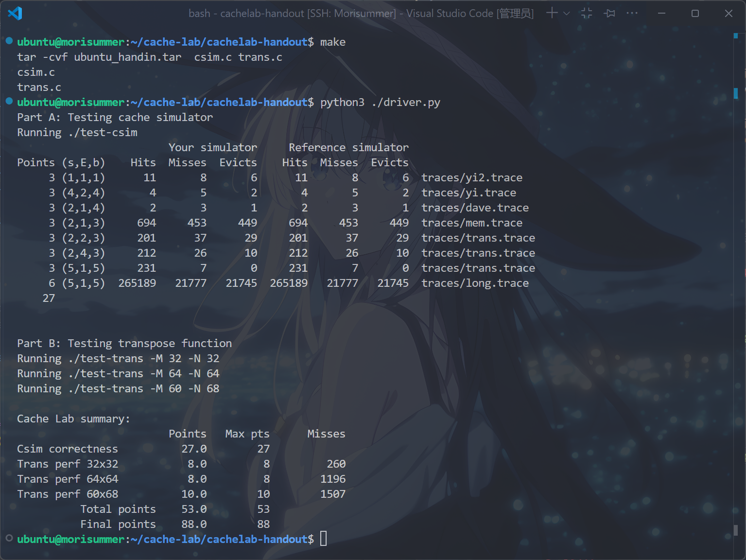Close the Visual Studio Code window

tap(728, 13)
